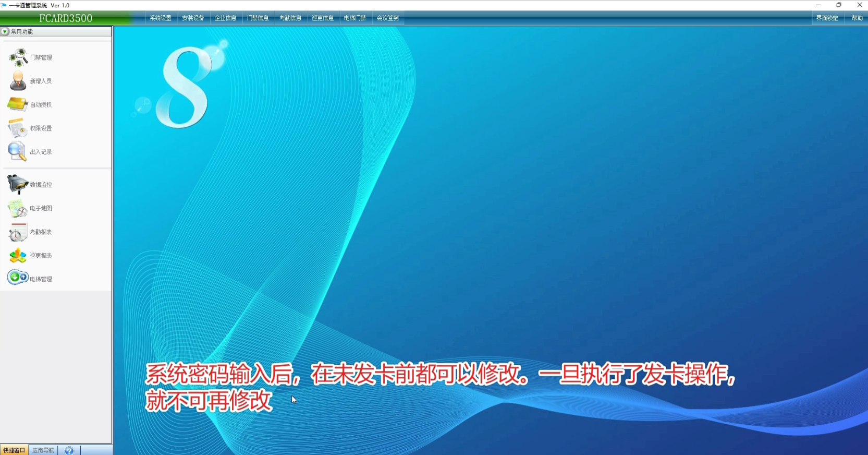Collapse the 常用功能 panel arrow
This screenshot has width=868, height=455.
[5, 32]
